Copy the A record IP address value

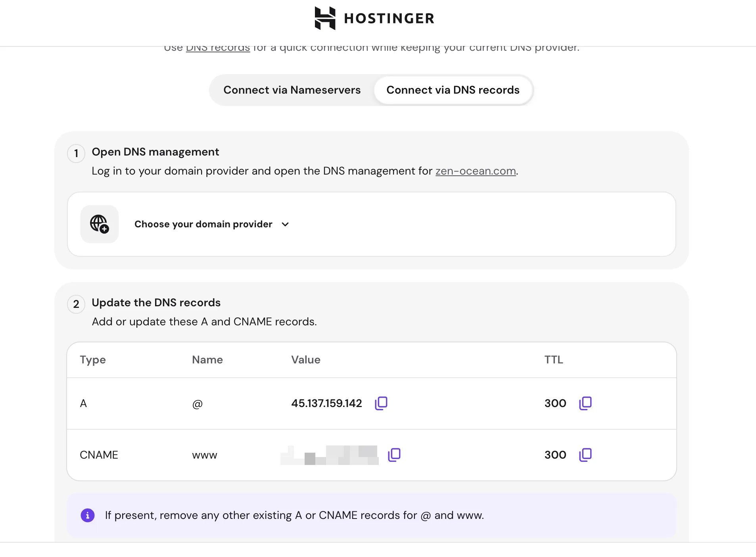381,403
